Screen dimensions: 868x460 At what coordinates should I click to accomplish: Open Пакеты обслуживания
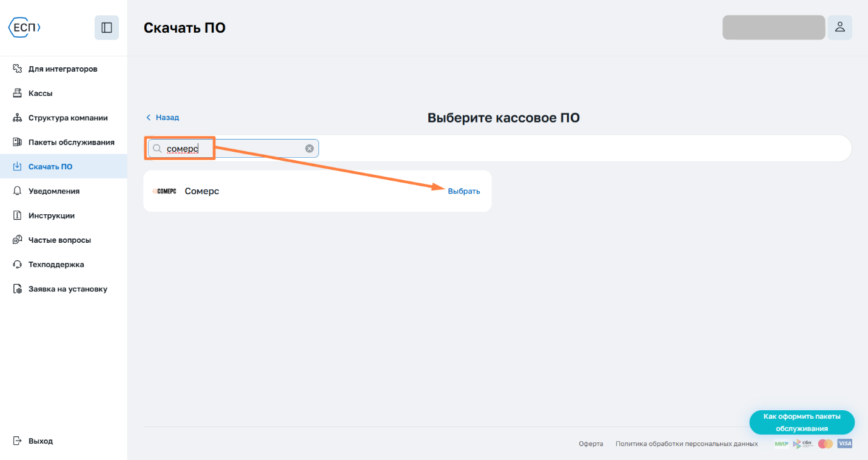[x=63, y=142]
